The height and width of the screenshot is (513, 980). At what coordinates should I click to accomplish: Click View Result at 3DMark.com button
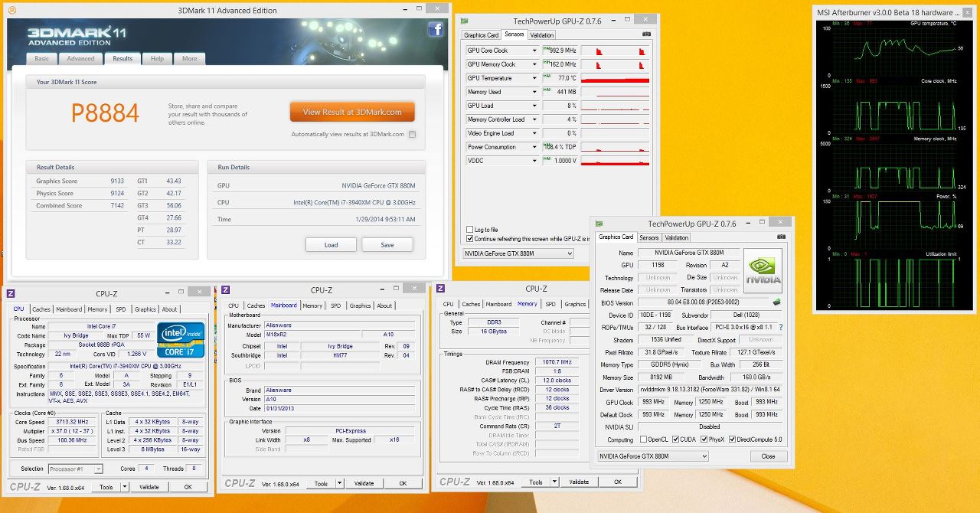[352, 112]
